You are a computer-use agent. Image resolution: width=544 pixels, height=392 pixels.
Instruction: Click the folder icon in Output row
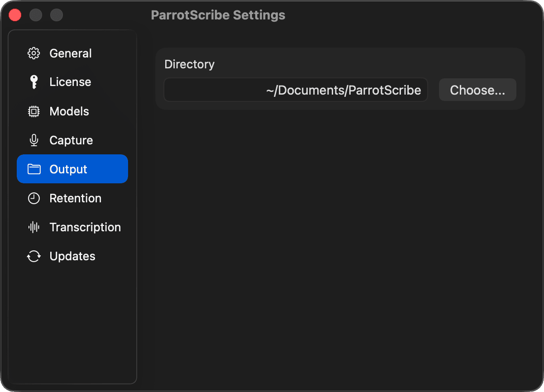pyautogui.click(x=34, y=169)
